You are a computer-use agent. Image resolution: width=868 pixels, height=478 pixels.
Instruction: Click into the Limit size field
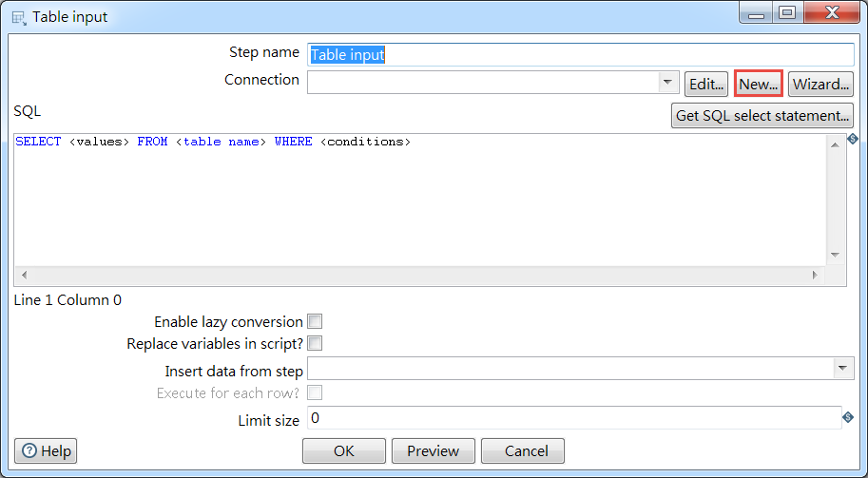(574, 418)
